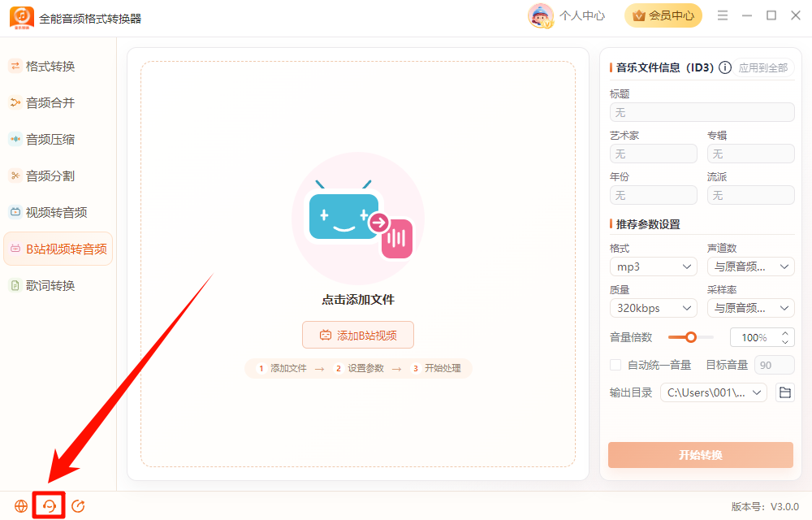The height and width of the screenshot is (520, 812).
Task: Open the 采样率 dropdown
Action: coord(750,308)
